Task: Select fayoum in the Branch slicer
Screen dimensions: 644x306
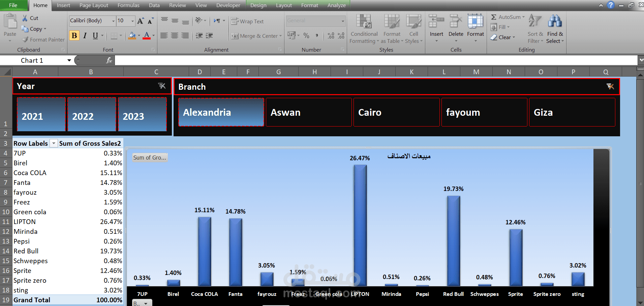Action: [x=484, y=112]
